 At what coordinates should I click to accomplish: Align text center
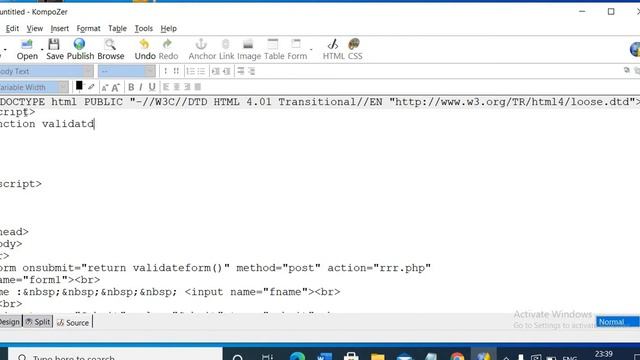[176, 87]
